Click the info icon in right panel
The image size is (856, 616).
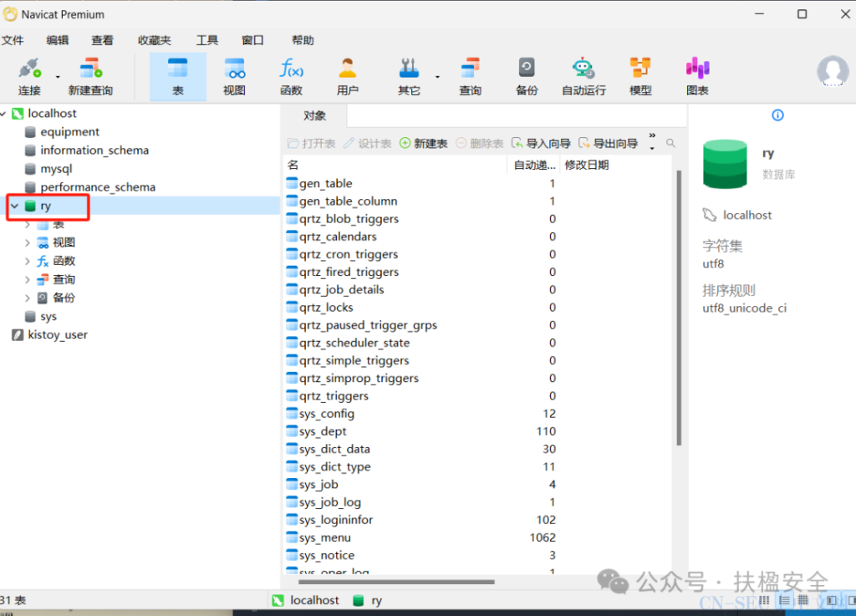(778, 115)
